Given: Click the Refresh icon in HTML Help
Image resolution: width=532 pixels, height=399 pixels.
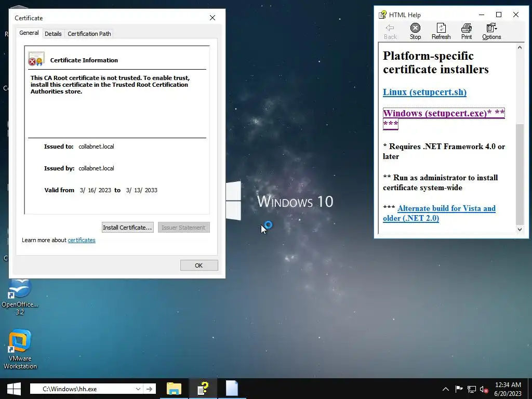Looking at the screenshot, I should coord(441,31).
